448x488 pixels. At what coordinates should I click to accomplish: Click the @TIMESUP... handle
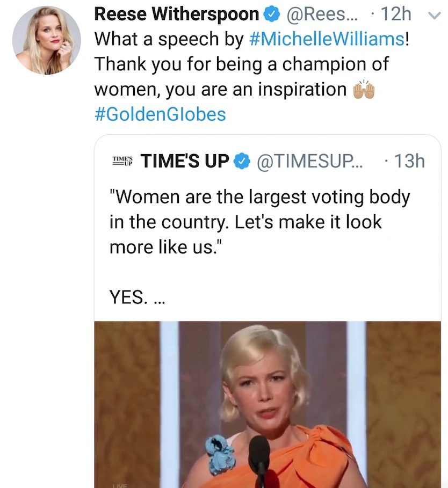[310, 161]
